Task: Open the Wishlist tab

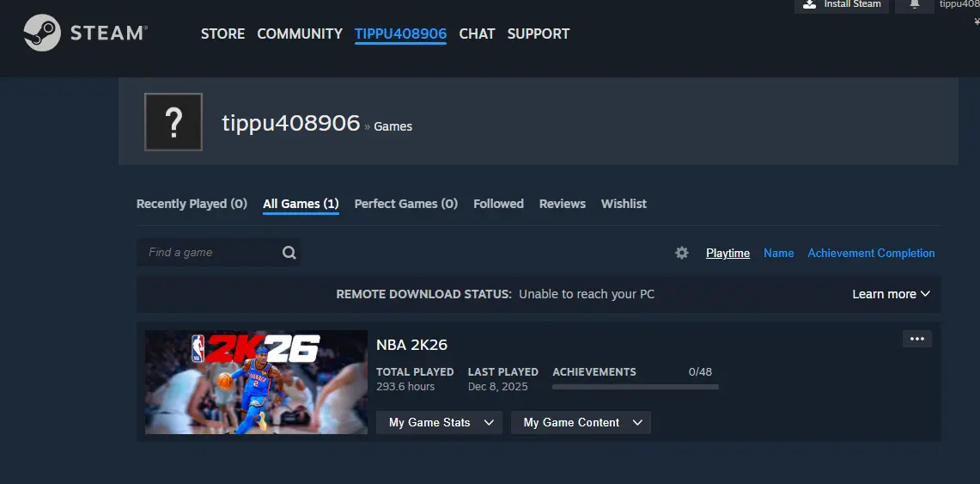Action: pos(624,204)
